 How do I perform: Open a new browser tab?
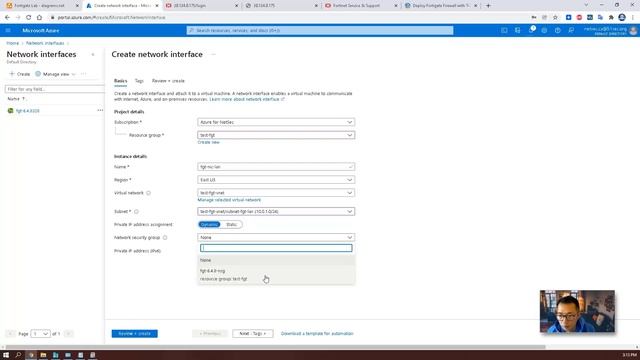[x=488, y=6]
